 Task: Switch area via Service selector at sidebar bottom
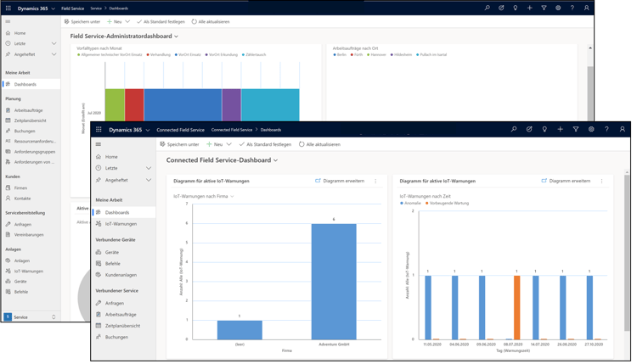click(x=31, y=317)
